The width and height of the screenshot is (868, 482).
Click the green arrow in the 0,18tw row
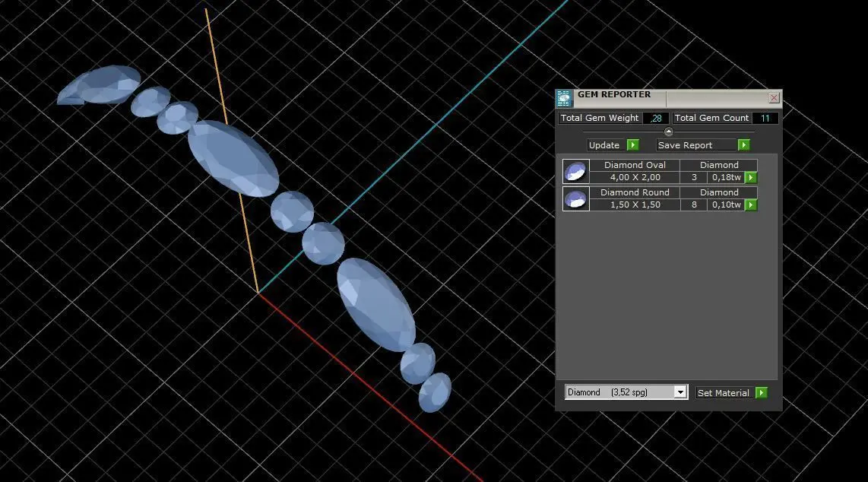point(751,178)
